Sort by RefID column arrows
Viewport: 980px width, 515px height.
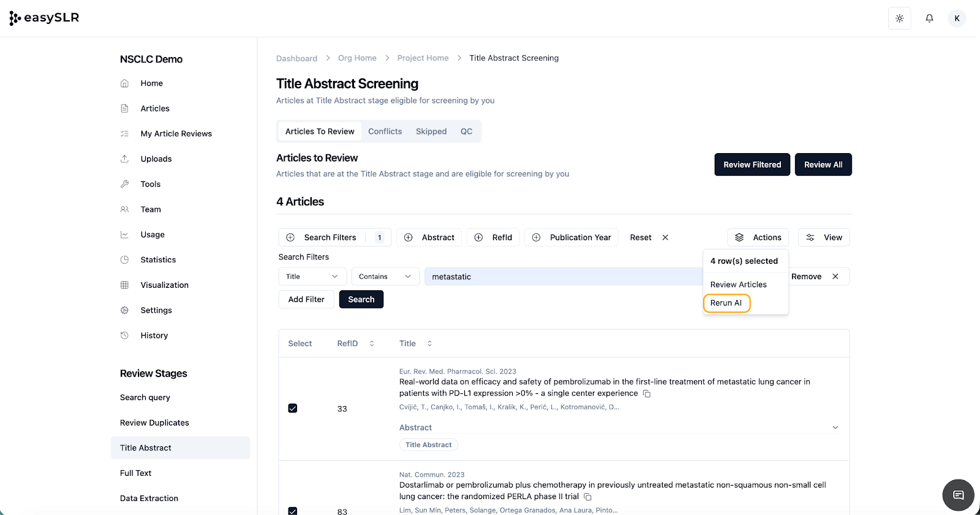coord(371,344)
